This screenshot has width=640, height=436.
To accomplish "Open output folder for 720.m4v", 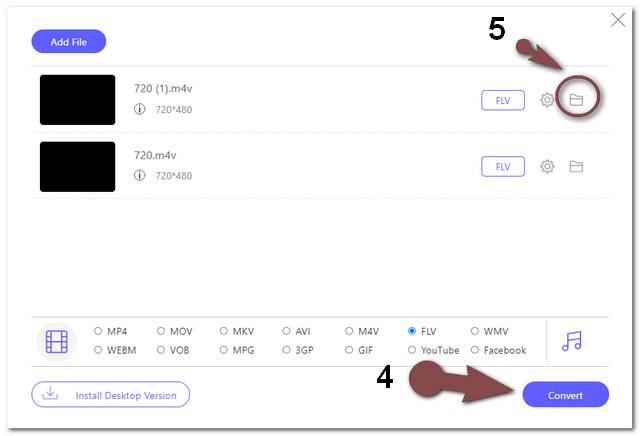I will pyautogui.click(x=576, y=166).
